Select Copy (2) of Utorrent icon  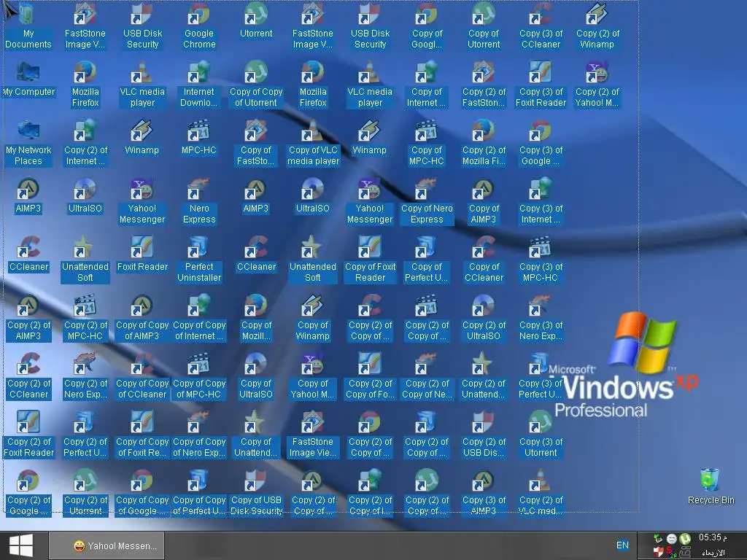pos(85,493)
